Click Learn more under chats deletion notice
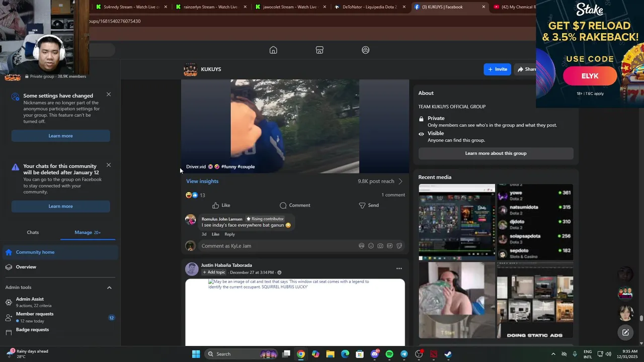The height and width of the screenshot is (362, 644). coord(60,206)
